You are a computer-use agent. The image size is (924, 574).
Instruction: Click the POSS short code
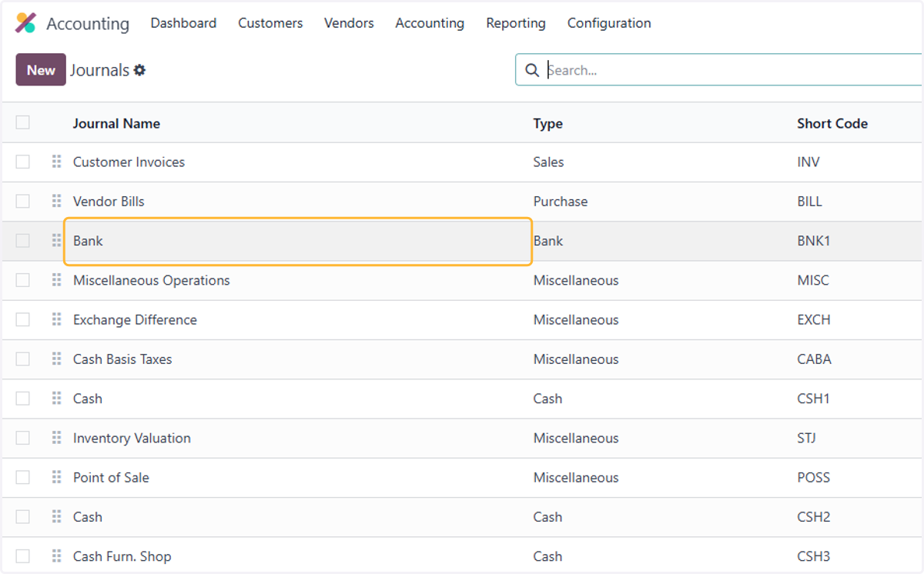pos(814,477)
